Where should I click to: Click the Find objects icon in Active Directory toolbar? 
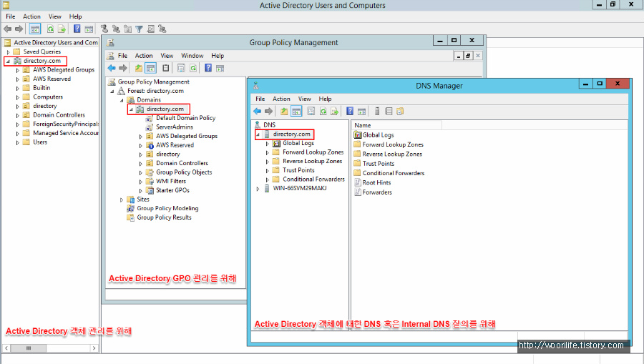pos(151,29)
